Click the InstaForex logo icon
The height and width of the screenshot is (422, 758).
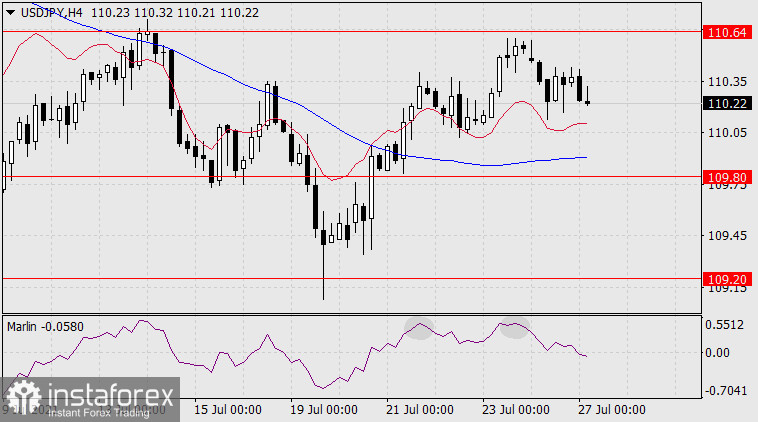(x=20, y=399)
